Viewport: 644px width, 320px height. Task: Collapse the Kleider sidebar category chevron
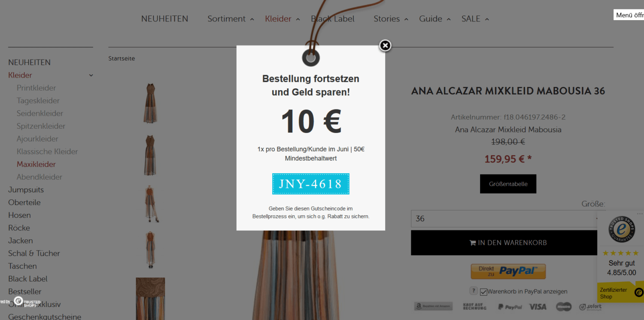(x=91, y=75)
